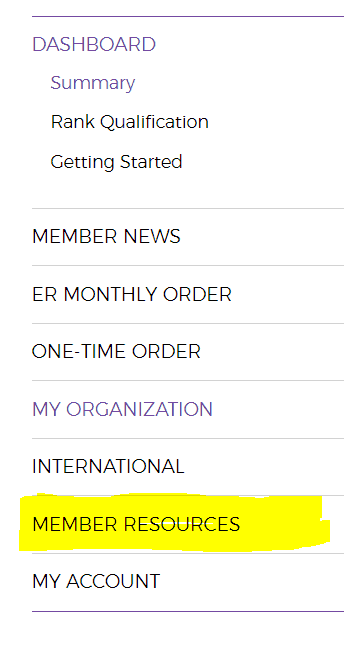
Task: Open the Member News section
Action: 106,237
